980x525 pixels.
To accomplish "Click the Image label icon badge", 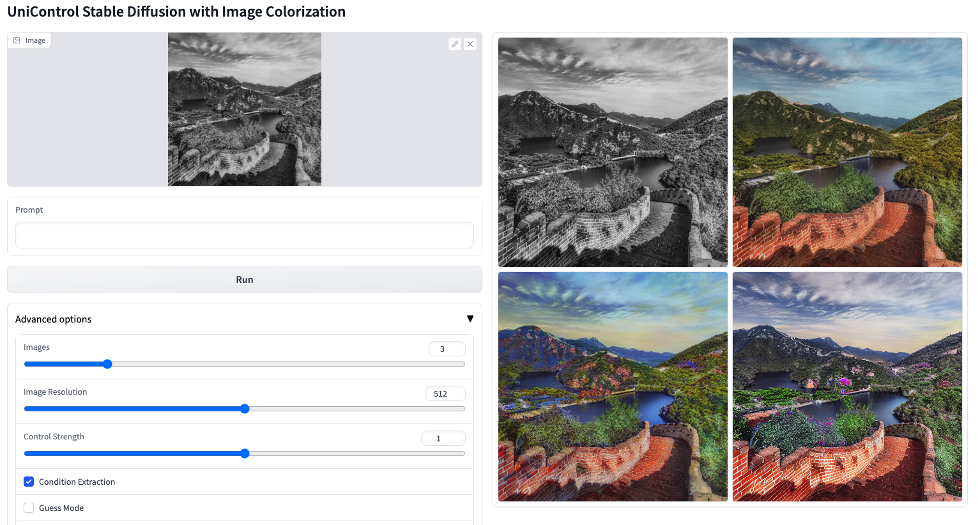I will pos(29,40).
